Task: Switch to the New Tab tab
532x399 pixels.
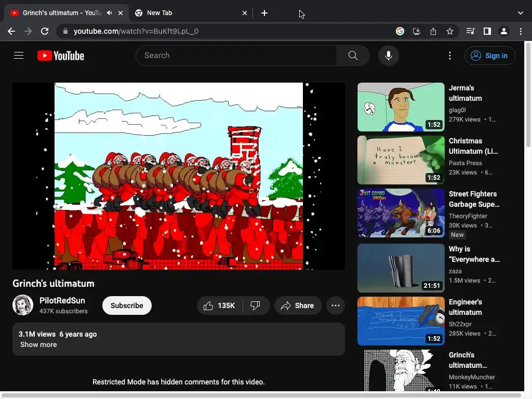Action: [191, 13]
